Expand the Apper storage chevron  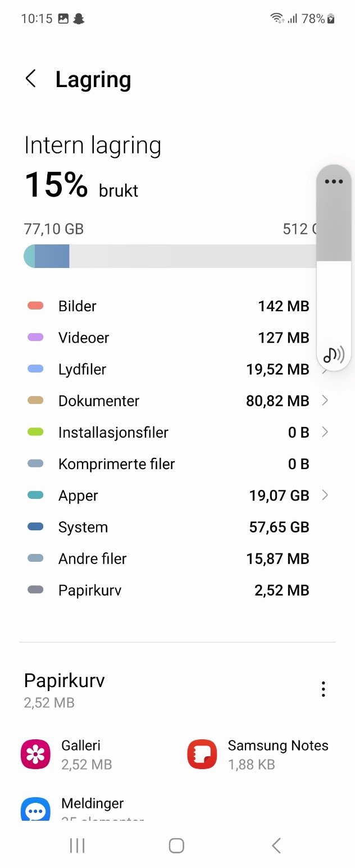tap(325, 495)
